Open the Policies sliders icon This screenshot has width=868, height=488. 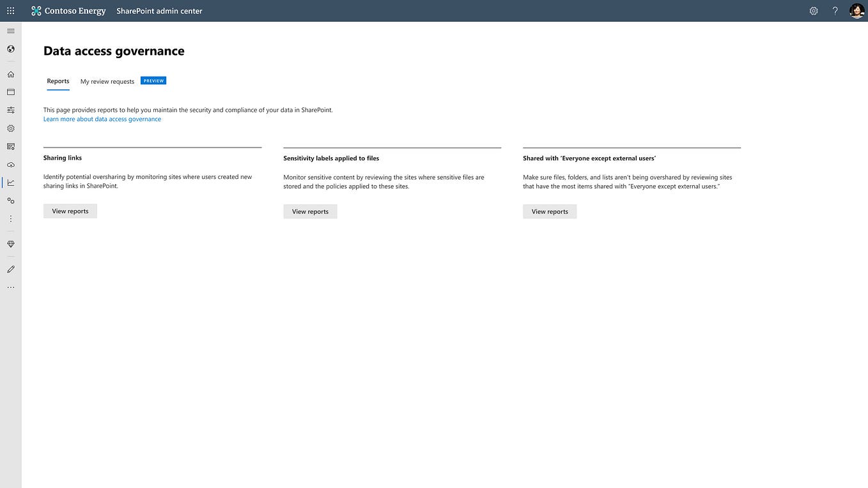10,109
